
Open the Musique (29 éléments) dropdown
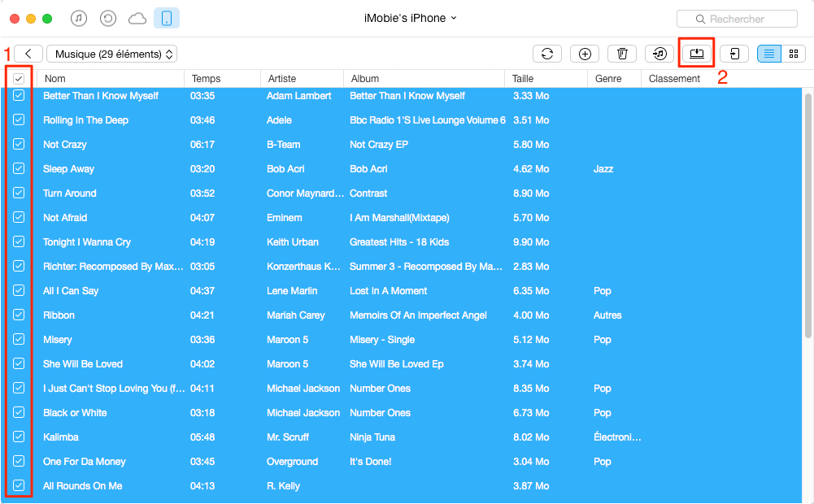point(111,54)
